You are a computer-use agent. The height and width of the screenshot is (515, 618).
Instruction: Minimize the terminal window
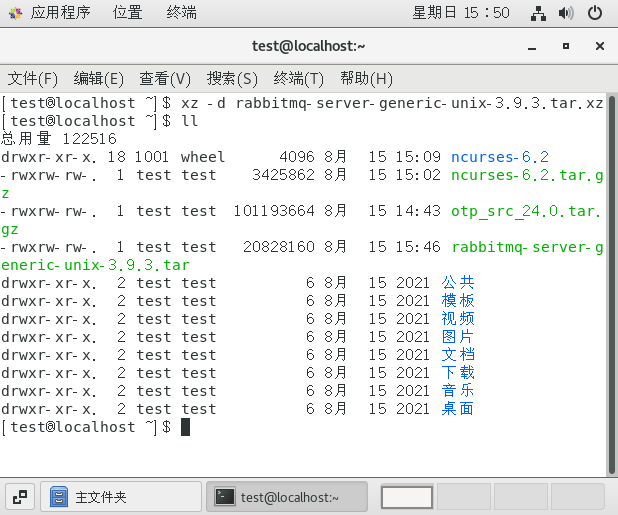pyautogui.click(x=532, y=47)
